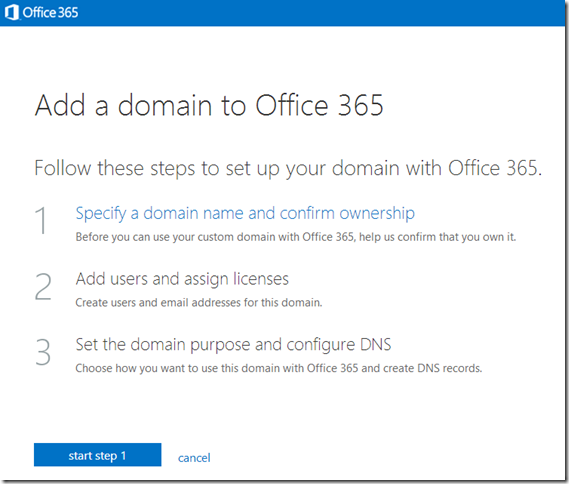Image resolution: width=569 pixels, height=484 pixels.
Task: Select 'Set the domain purpose and configure DNS'
Action: pos(233,345)
